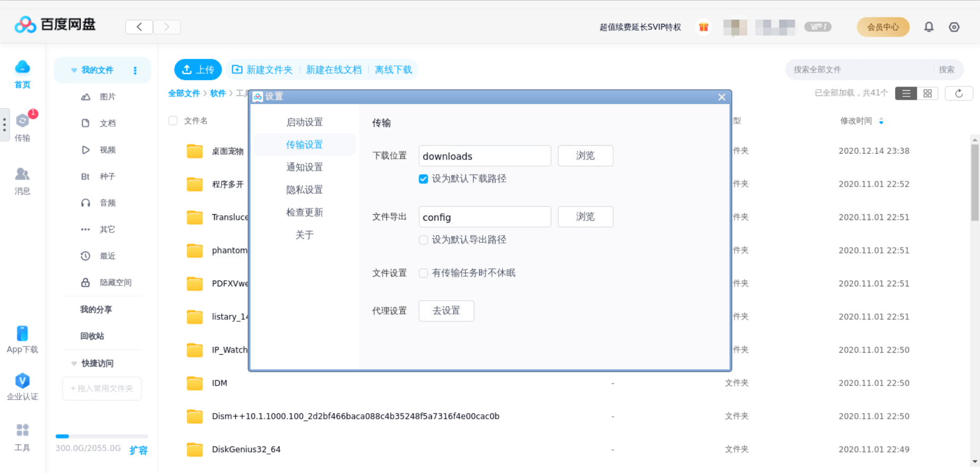Click 全部文件 breadcrumb link

(x=184, y=93)
